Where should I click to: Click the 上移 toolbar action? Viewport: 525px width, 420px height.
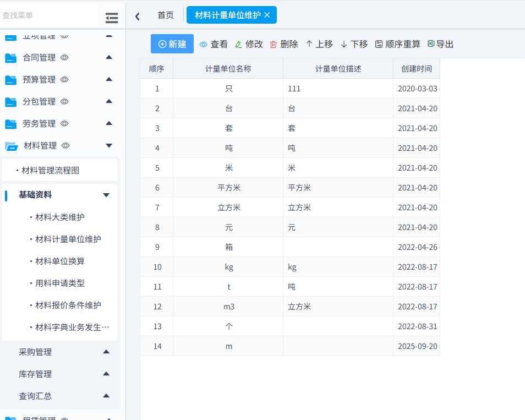(x=319, y=44)
